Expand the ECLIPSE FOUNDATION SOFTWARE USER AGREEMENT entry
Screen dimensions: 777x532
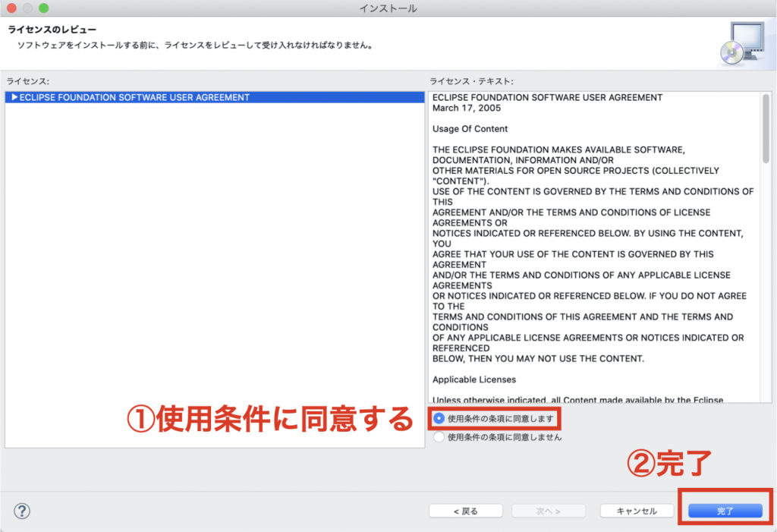tap(15, 97)
